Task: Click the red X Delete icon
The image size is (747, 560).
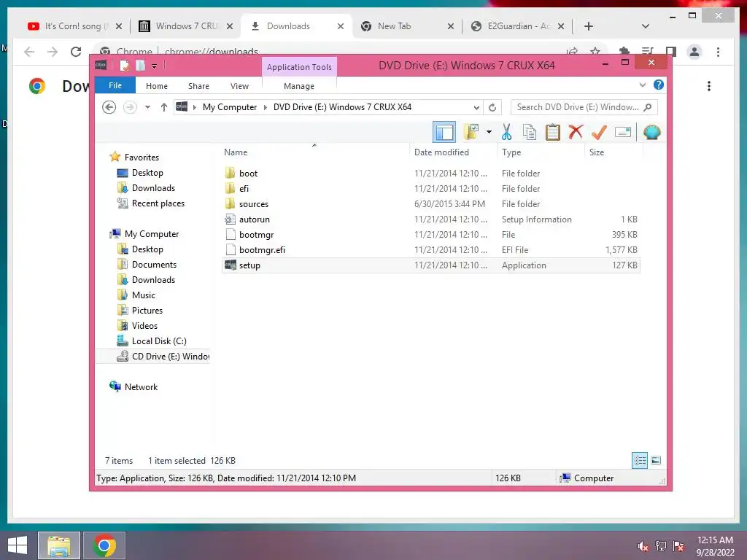Action: 576,132
